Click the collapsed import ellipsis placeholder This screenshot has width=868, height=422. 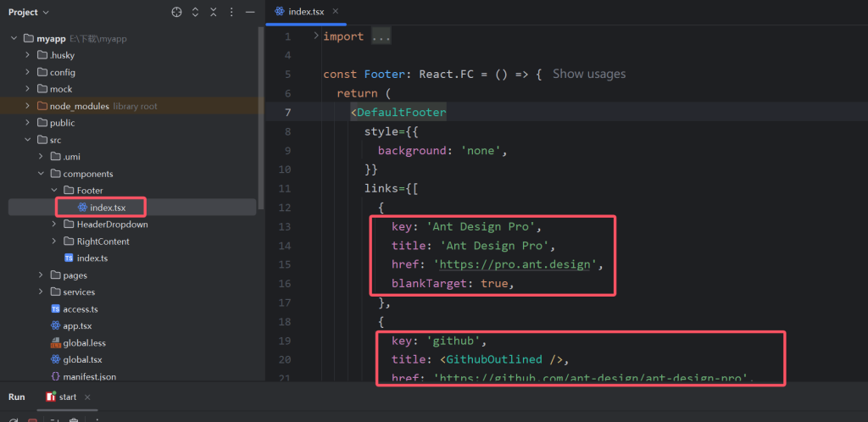381,36
